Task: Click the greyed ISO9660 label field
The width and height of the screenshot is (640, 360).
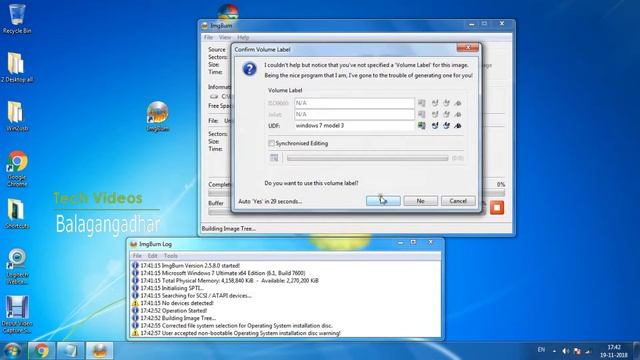Action: coord(354,103)
